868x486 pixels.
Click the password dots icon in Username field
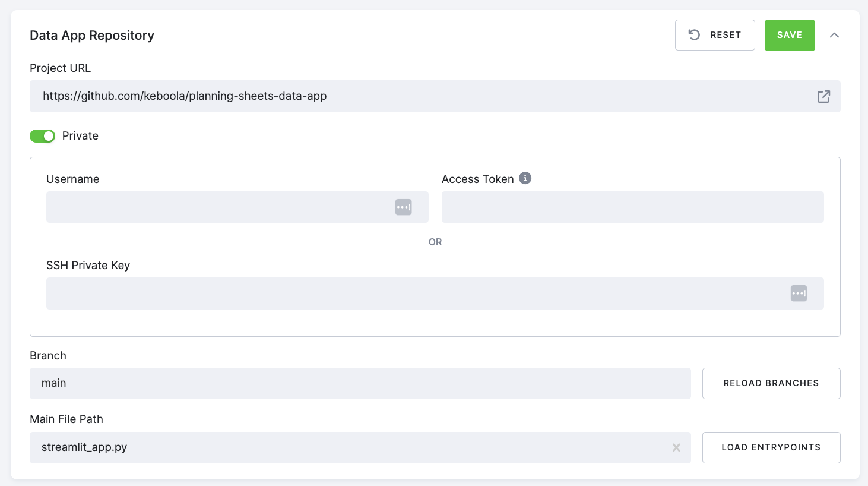(404, 207)
